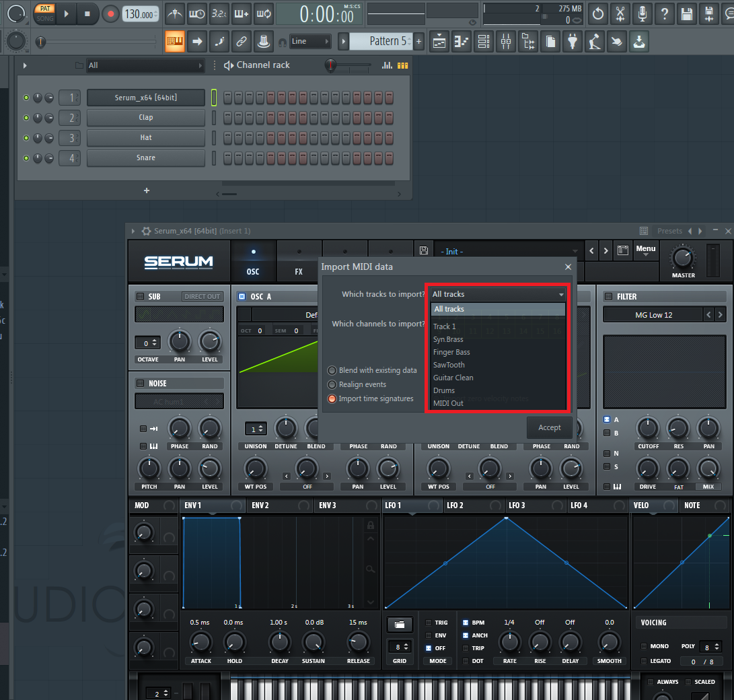This screenshot has height=700, width=734.
Task: Open Which tracks to import dropdown
Action: (x=498, y=294)
